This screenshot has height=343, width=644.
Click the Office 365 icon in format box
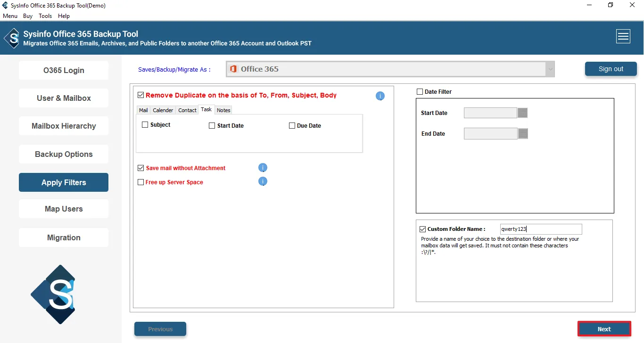coord(233,69)
